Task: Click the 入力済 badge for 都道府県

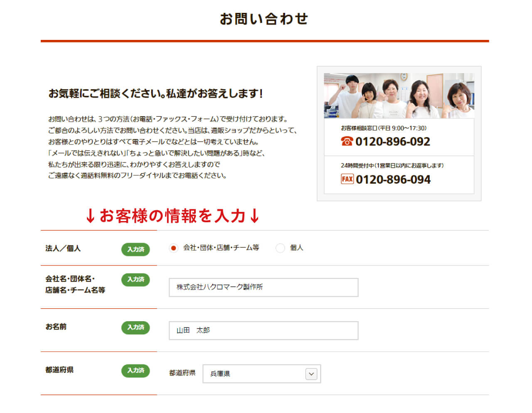Action: [x=135, y=371]
